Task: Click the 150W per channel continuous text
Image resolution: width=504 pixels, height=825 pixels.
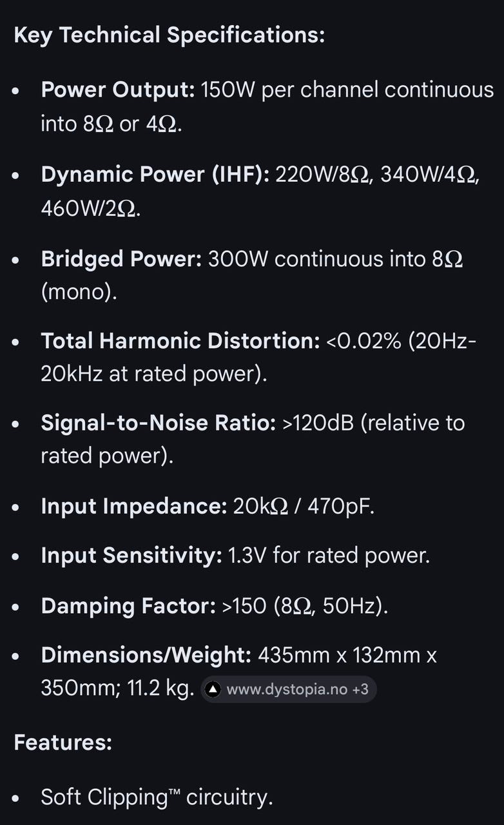Action: [347, 90]
